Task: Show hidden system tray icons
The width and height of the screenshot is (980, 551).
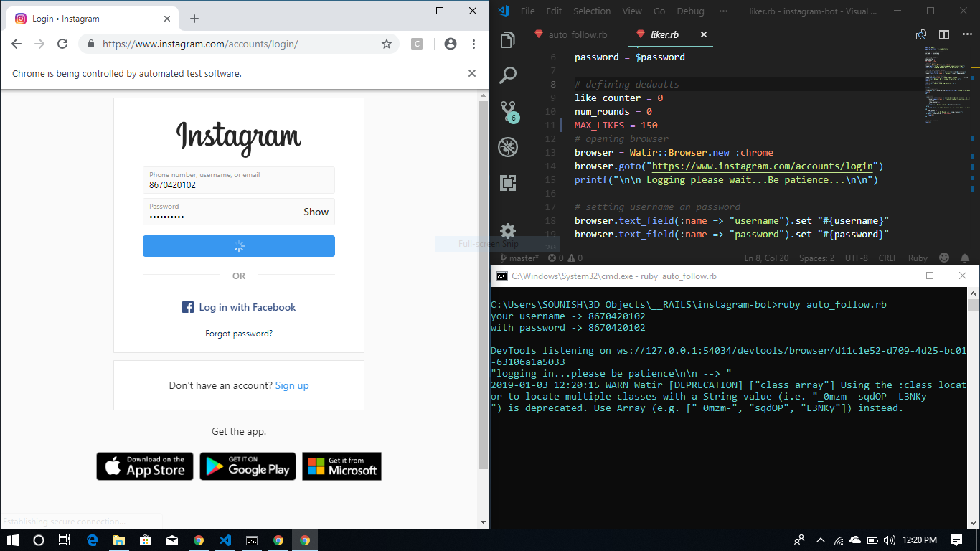Action: click(x=821, y=540)
